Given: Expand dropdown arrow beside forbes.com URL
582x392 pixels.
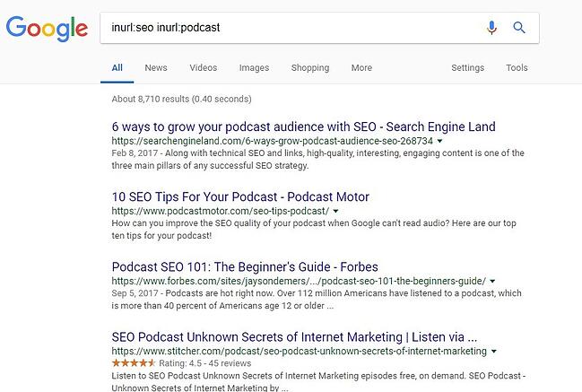Looking at the screenshot, I should pyautogui.click(x=494, y=282).
